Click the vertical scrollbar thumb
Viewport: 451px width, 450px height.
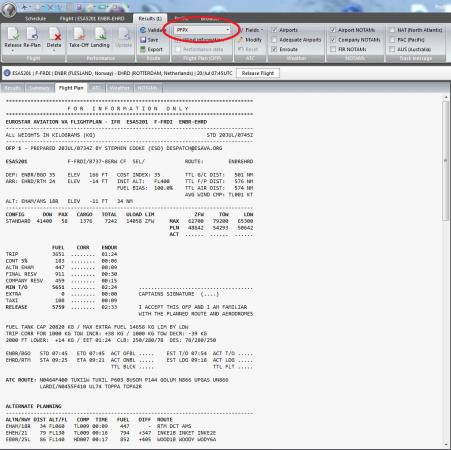pyautogui.click(x=445, y=160)
